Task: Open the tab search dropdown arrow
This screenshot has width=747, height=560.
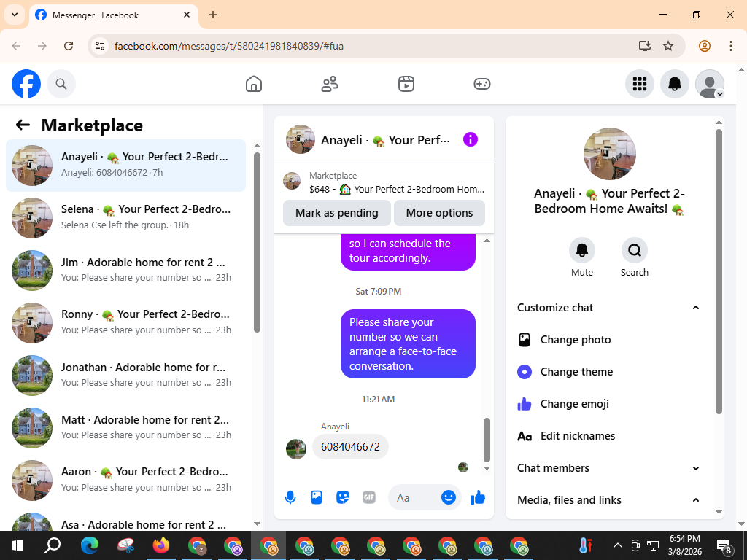Action: 15,15
